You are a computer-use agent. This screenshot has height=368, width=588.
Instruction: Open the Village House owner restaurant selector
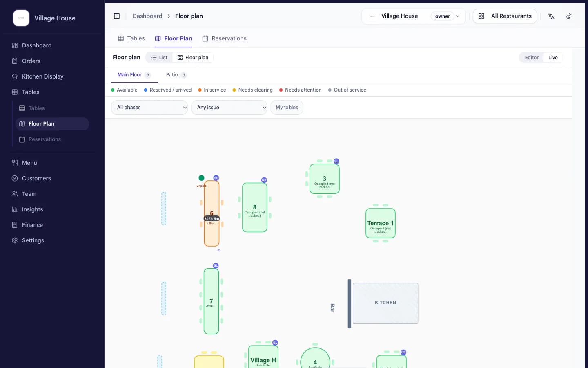coord(413,16)
